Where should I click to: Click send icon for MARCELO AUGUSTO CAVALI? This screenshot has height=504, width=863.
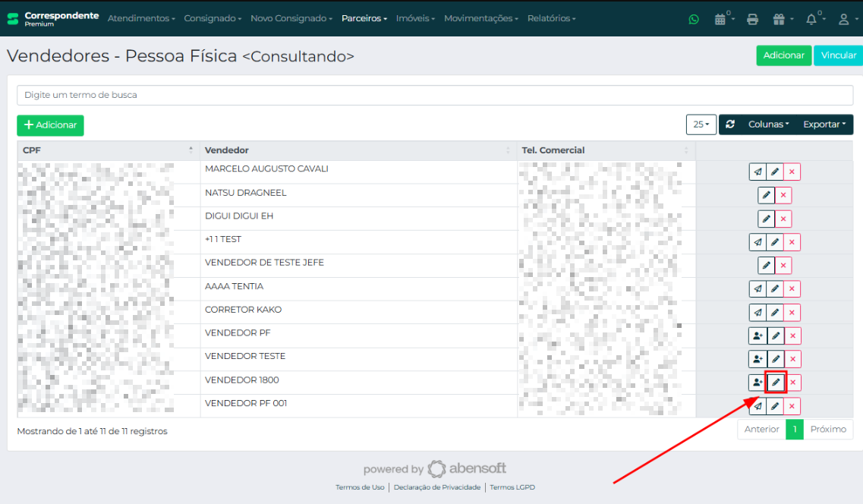coord(757,172)
